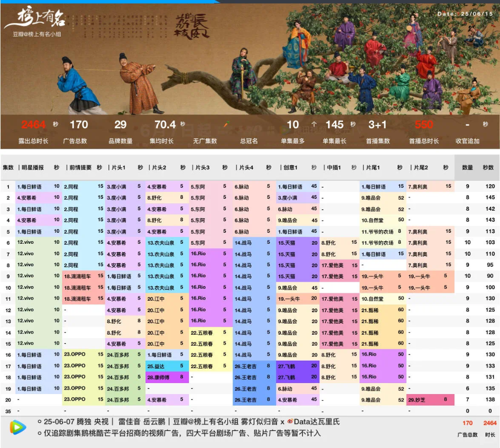Select the 集数 column header
Image resolution: width=500 pixels, height=448 pixels.
pos(8,167)
